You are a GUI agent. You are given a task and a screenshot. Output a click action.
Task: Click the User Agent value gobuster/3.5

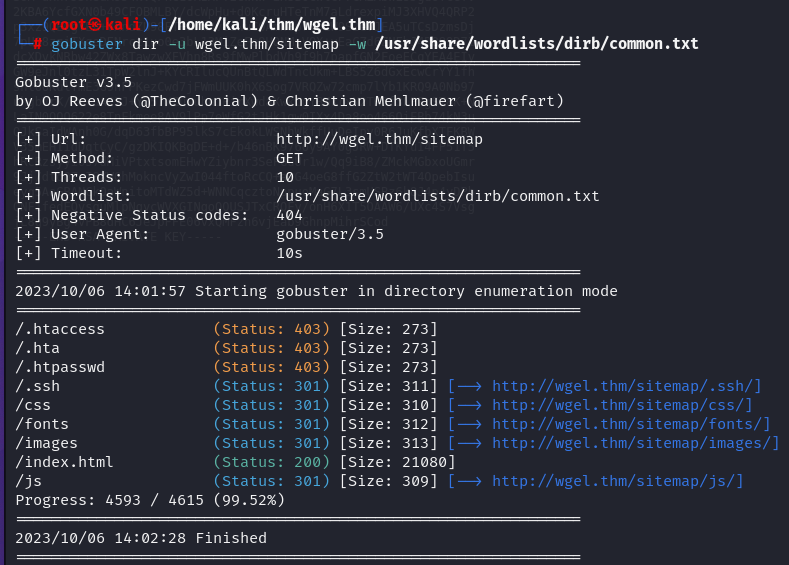330,234
